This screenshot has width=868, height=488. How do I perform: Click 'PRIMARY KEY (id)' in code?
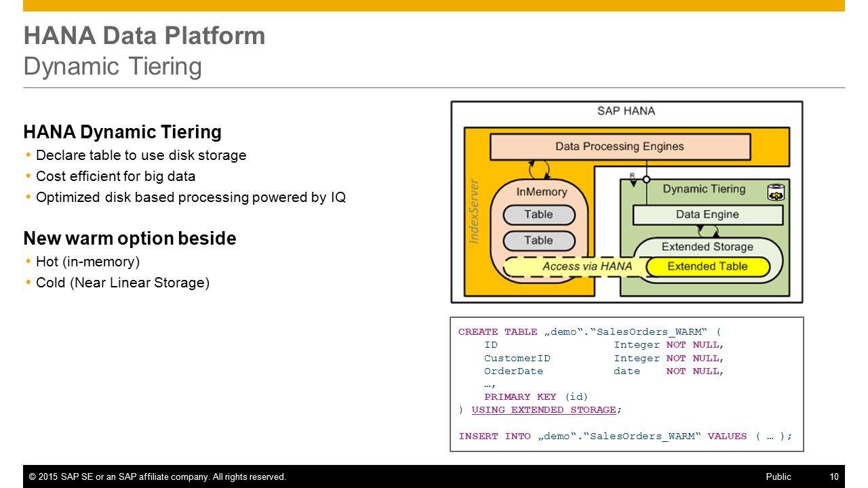(x=536, y=397)
